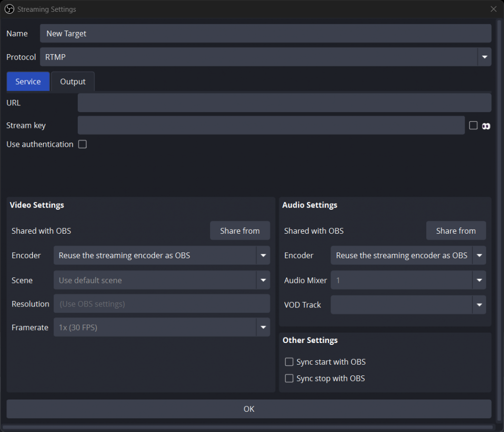Open the VOD Track dropdown
The height and width of the screenshot is (432, 504).
point(479,305)
